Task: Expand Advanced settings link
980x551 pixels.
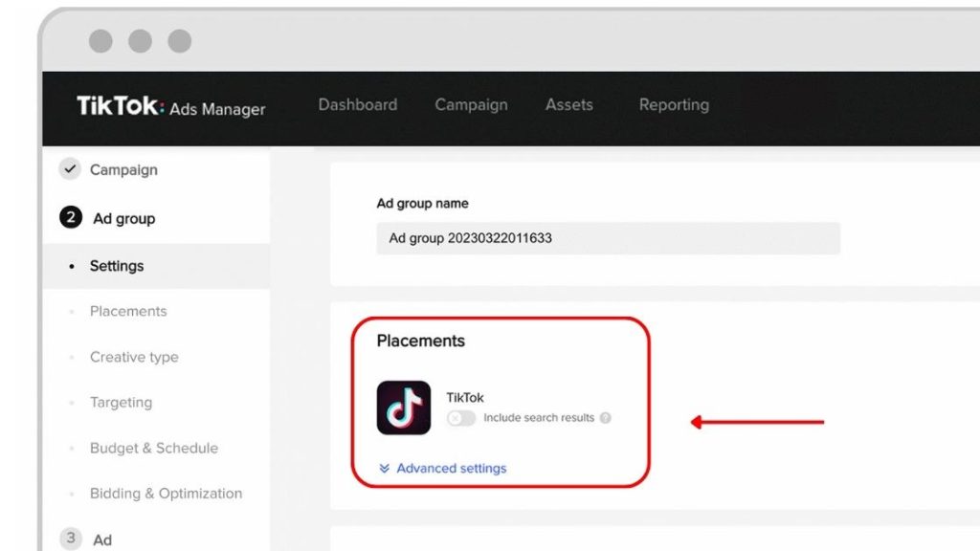Action: (452, 468)
